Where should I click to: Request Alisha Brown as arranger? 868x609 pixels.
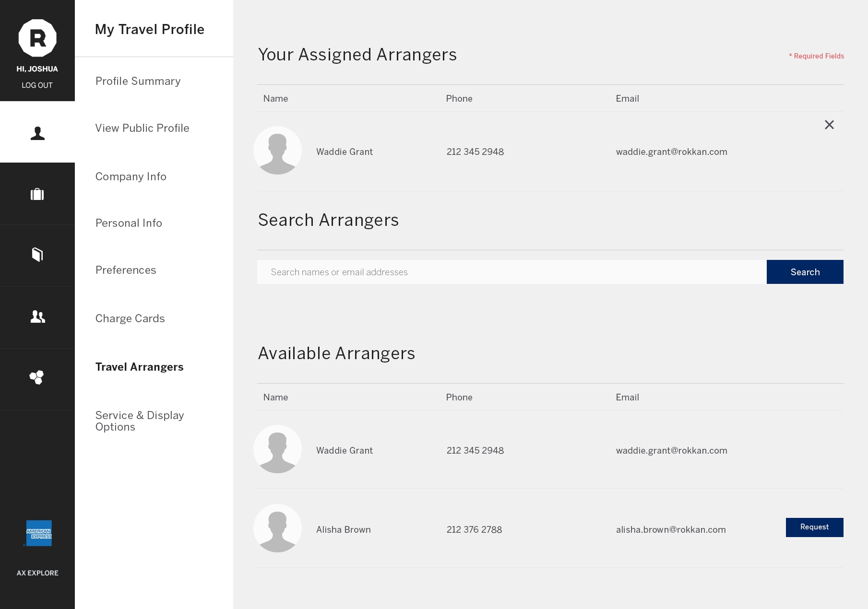(814, 527)
